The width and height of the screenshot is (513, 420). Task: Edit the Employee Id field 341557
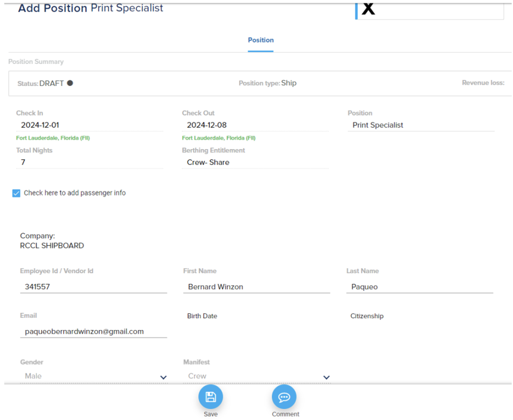94,287
